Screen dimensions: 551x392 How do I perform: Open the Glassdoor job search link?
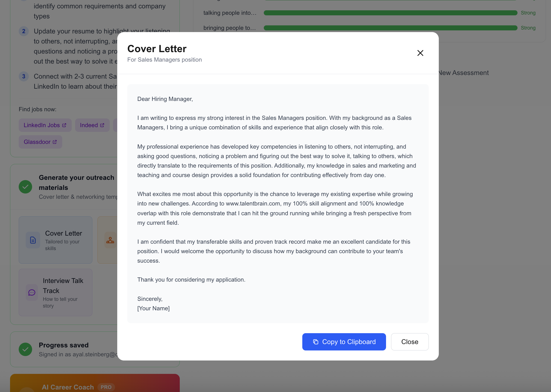(x=40, y=142)
